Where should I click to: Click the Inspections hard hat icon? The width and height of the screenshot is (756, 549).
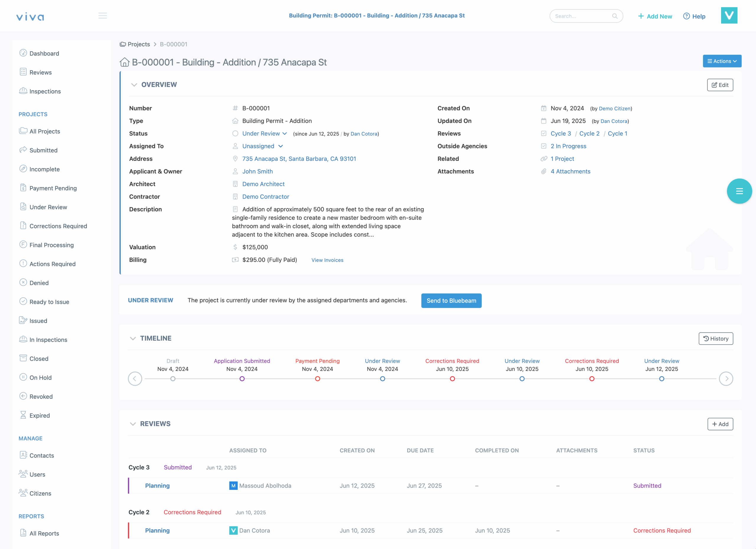(23, 91)
